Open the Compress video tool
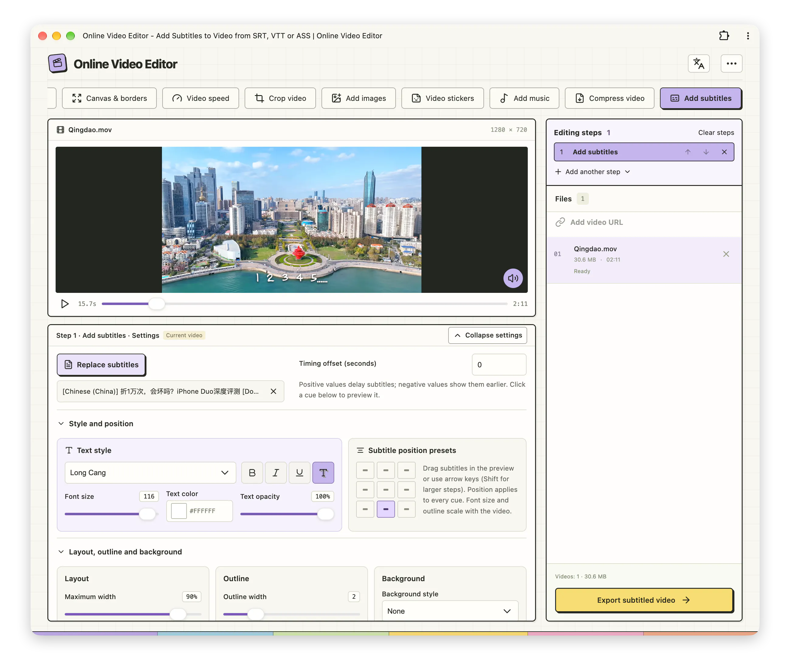Image resolution: width=790 pixels, height=672 pixels. click(609, 98)
